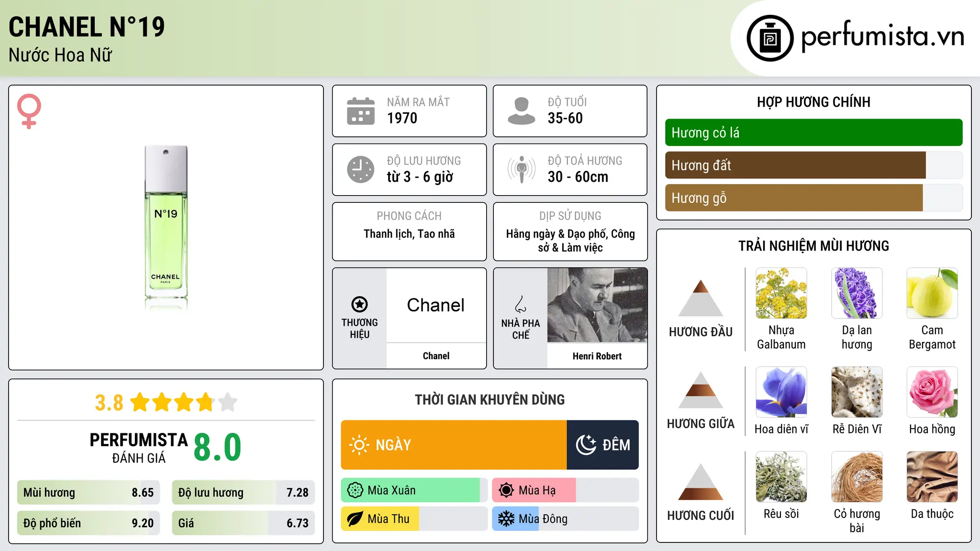
Task: Click the Hương cuối pyramid icon
Action: 701,482
